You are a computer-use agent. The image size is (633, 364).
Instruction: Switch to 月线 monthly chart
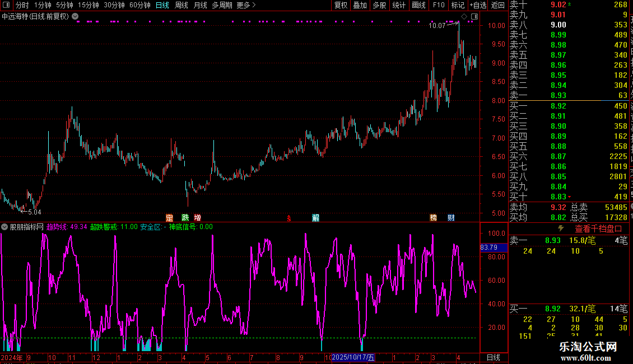(x=200, y=5)
